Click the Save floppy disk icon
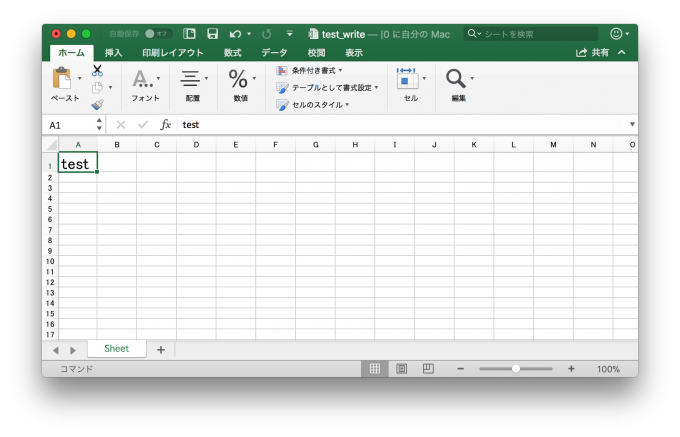This screenshot has height=437, width=680. pyautogui.click(x=212, y=34)
